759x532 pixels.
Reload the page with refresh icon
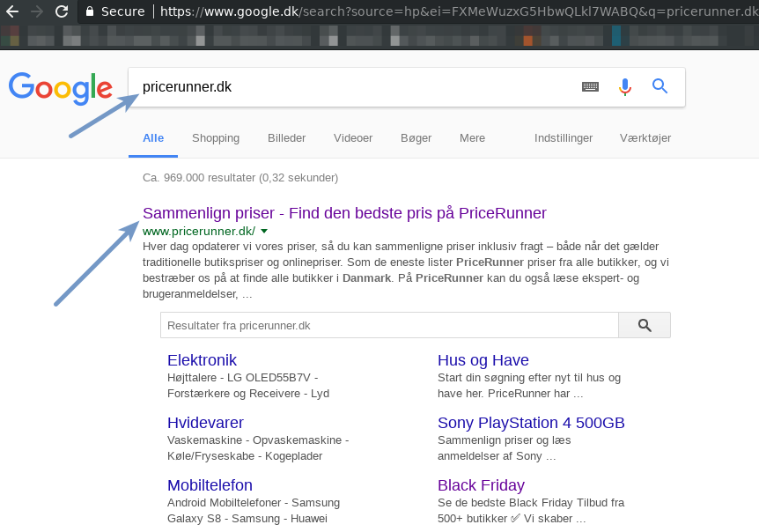tap(62, 11)
